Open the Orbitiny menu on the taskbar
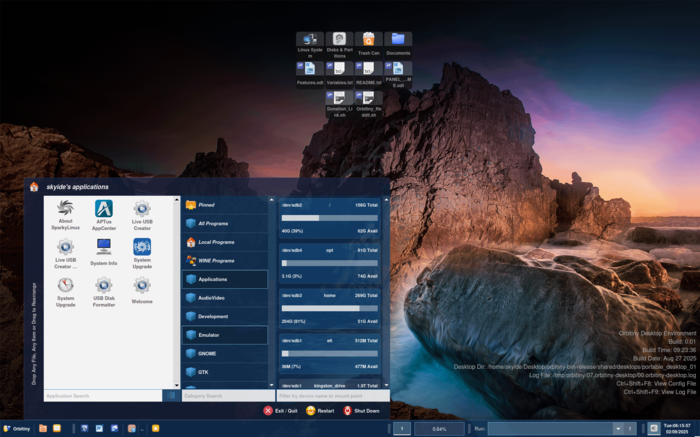Image resolution: width=700 pixels, height=437 pixels. pyautogui.click(x=16, y=428)
